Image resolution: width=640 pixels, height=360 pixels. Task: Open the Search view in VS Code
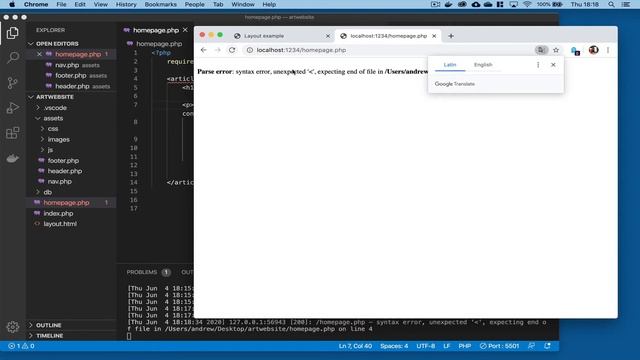coord(13,58)
